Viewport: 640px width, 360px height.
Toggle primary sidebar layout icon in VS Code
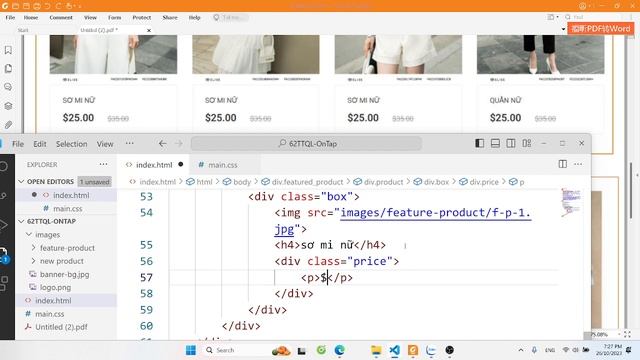[x=480, y=143]
